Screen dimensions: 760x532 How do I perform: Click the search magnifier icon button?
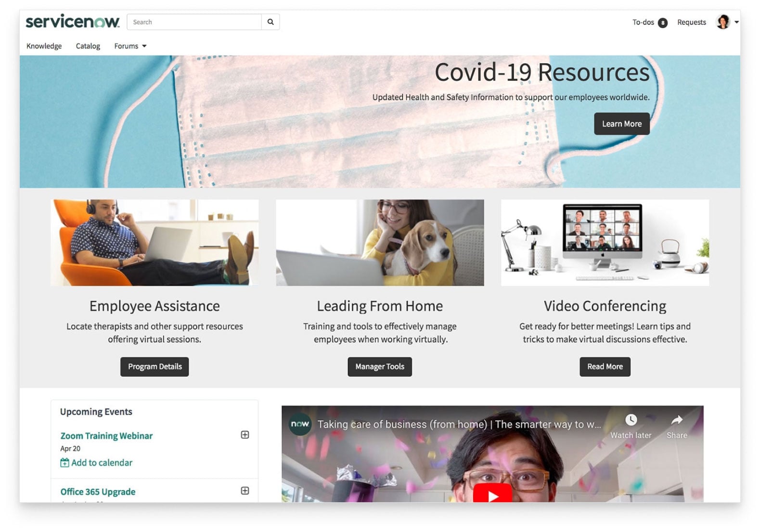[271, 22]
